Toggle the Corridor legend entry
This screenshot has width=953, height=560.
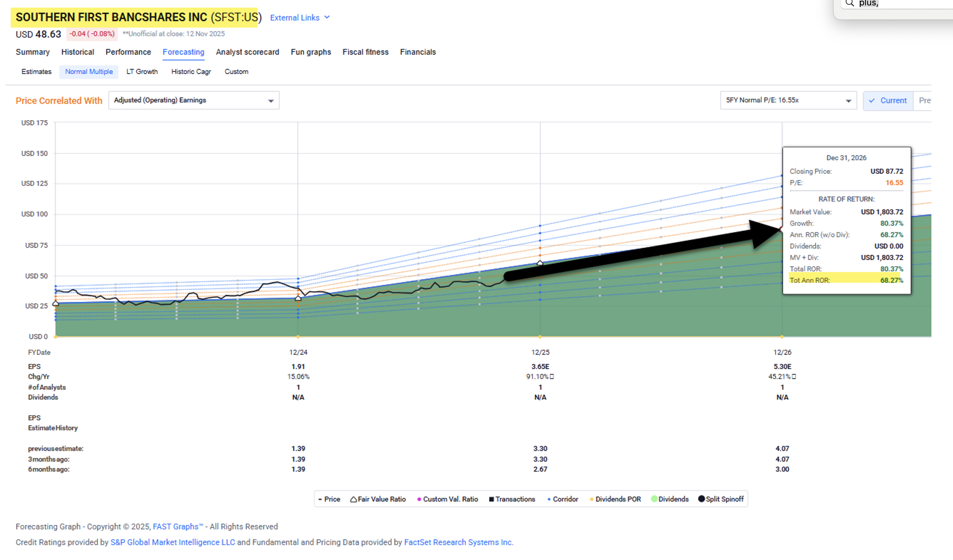point(563,499)
